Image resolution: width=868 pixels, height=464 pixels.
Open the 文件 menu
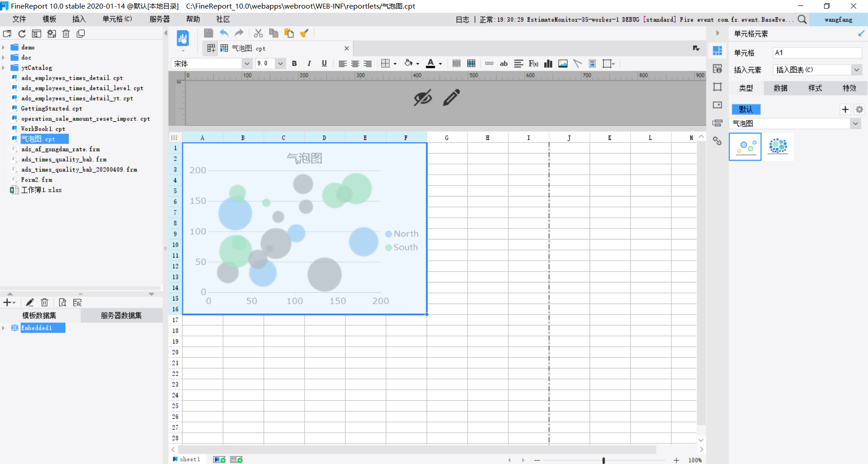pyautogui.click(x=19, y=19)
